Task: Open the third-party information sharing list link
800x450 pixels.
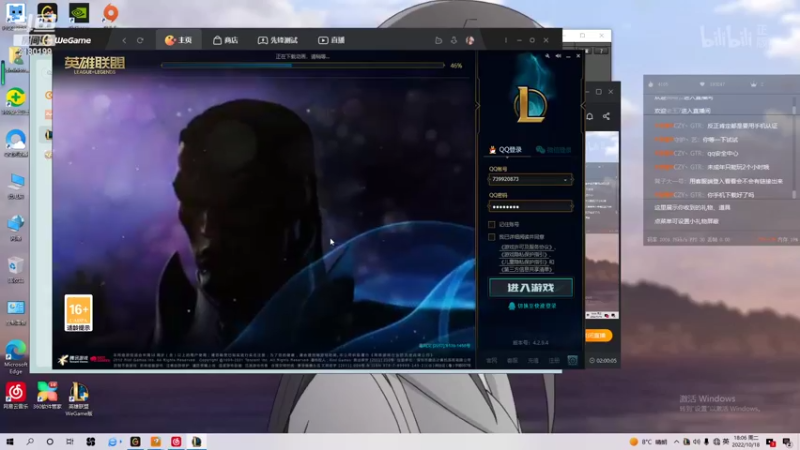Action: (x=527, y=269)
